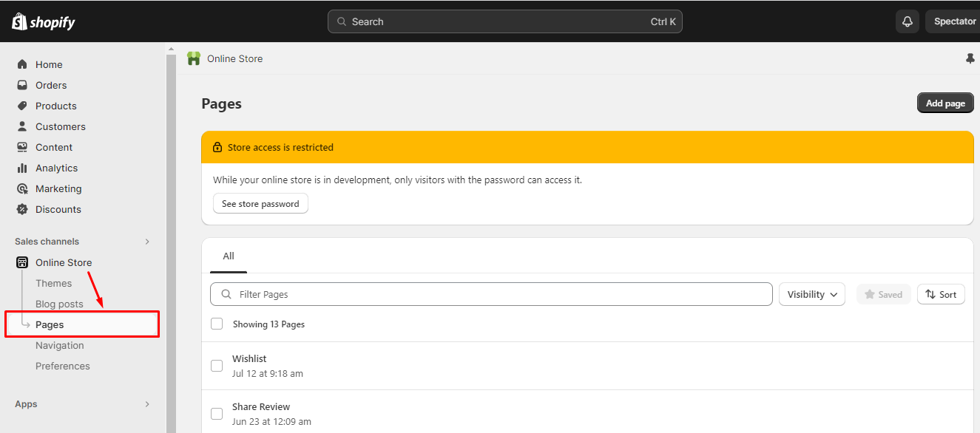Open the notifications bell
This screenshot has width=980, height=433.
tap(908, 21)
